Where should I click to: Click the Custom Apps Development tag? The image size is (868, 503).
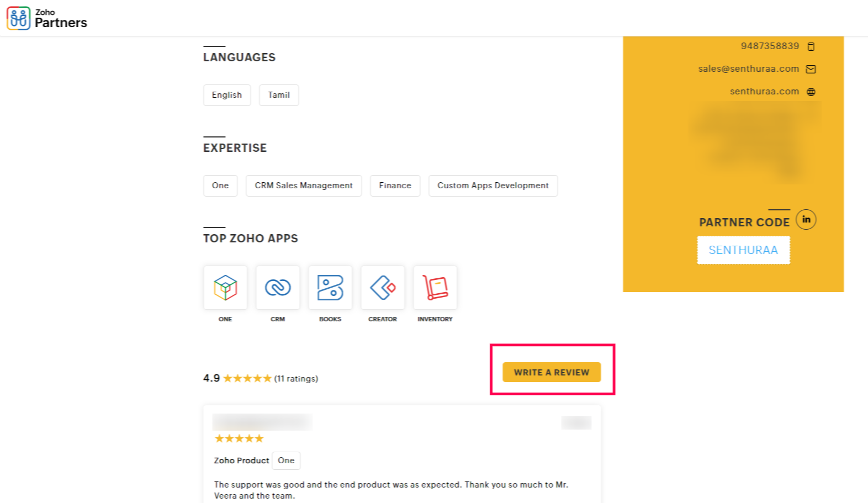coord(493,186)
